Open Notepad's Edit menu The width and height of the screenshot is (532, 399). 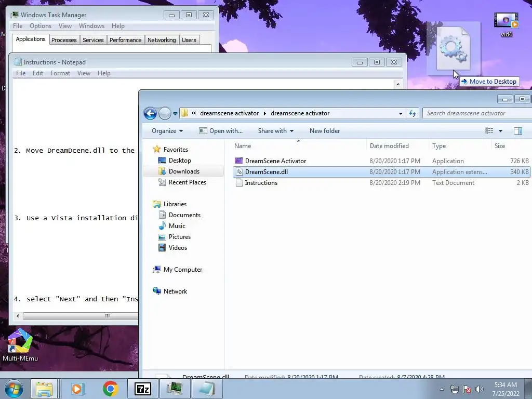point(37,73)
